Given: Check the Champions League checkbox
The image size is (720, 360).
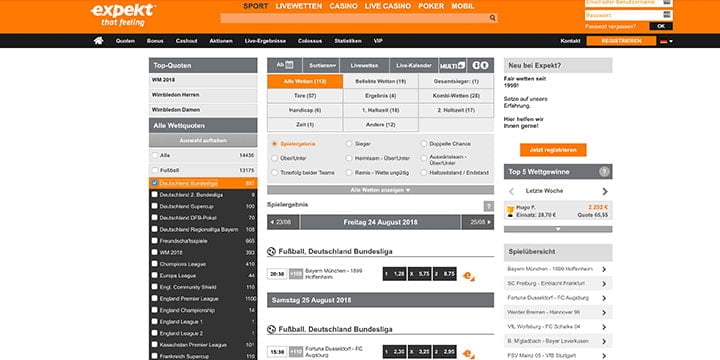Looking at the screenshot, I should 155,264.
